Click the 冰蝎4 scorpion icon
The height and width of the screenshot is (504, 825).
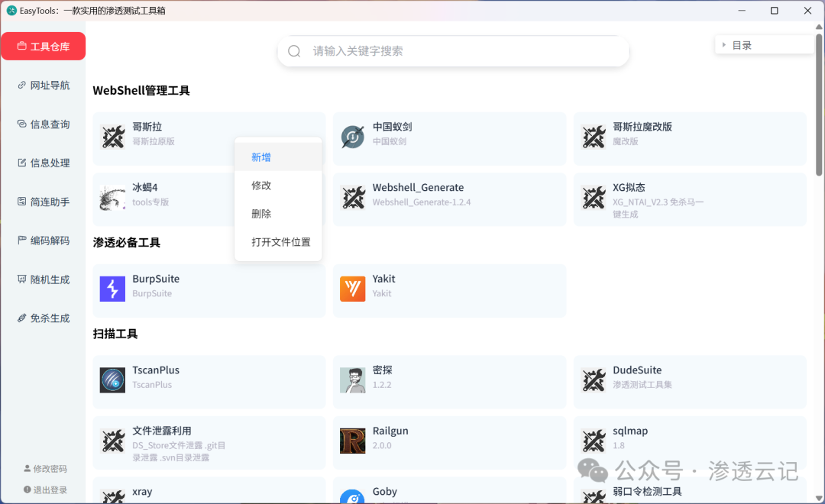click(112, 198)
